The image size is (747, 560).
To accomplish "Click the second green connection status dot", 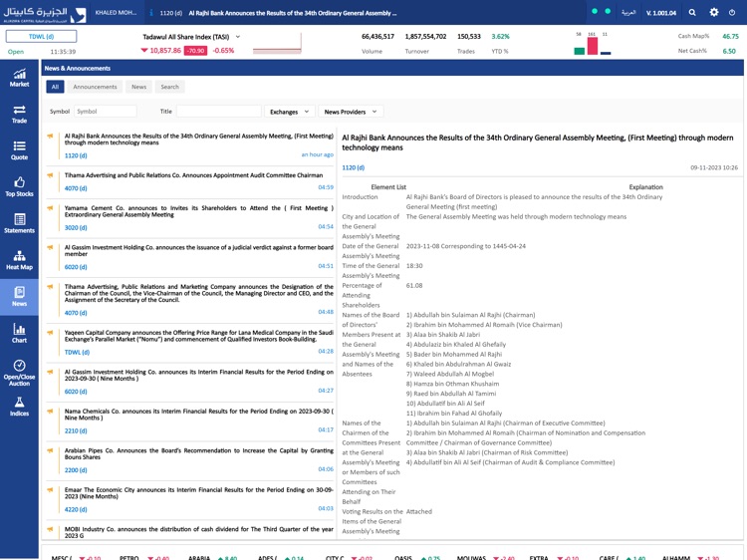I will coord(608,11).
